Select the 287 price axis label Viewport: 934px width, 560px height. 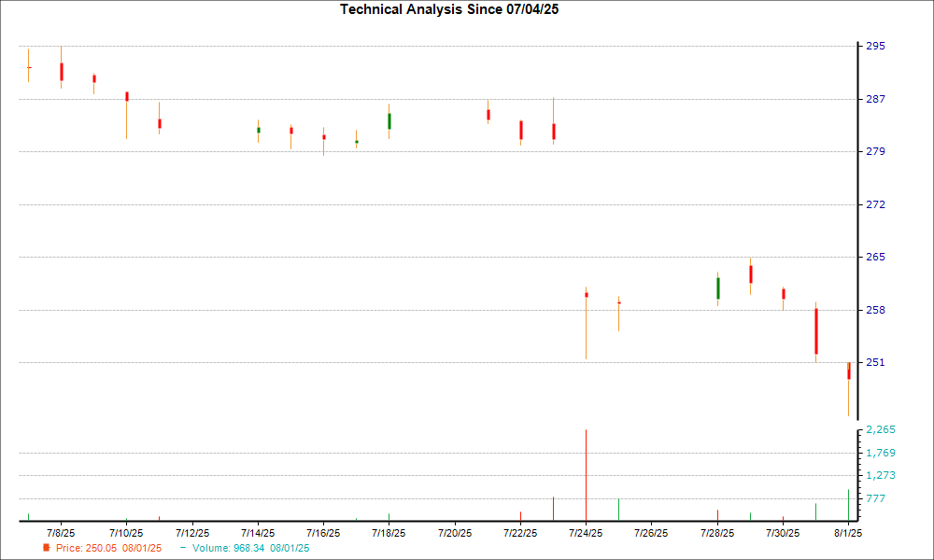876,99
